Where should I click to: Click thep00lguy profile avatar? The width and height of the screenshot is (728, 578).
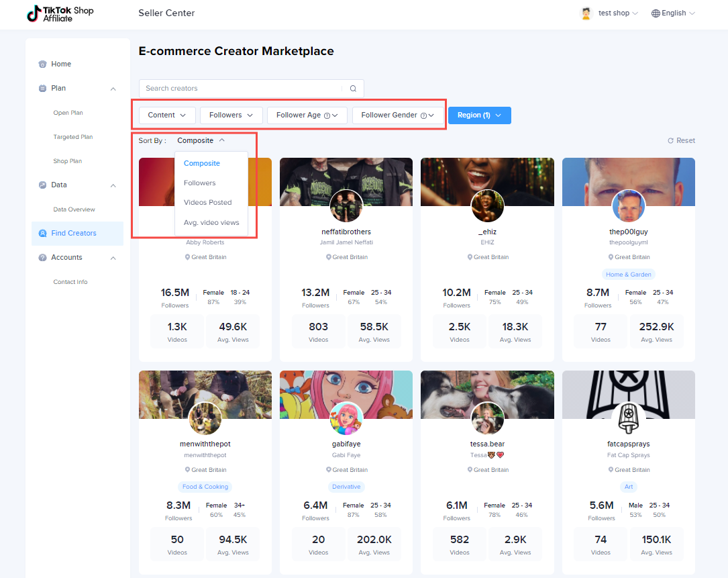click(629, 206)
